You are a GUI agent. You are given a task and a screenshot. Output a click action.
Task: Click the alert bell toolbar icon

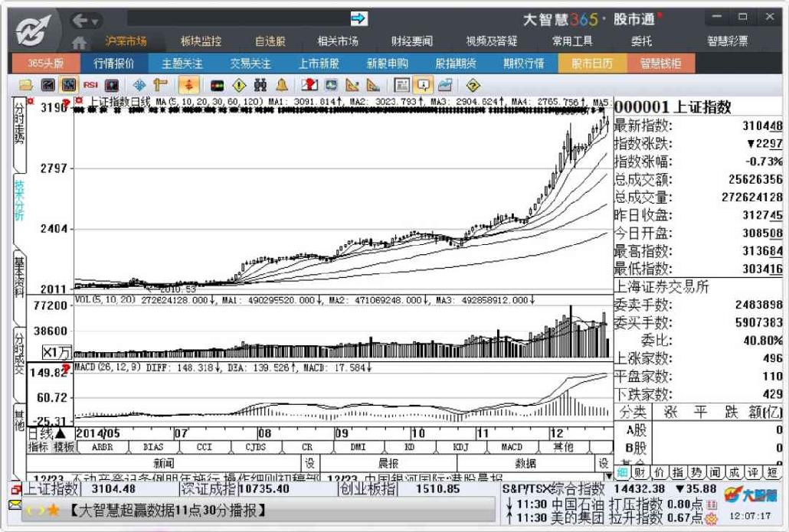pos(282,85)
